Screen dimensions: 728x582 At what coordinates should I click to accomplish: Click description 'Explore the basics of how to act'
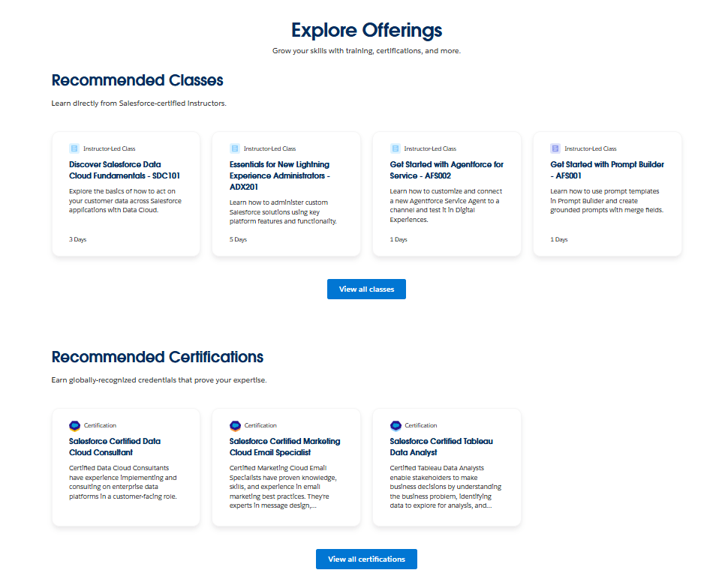point(125,200)
